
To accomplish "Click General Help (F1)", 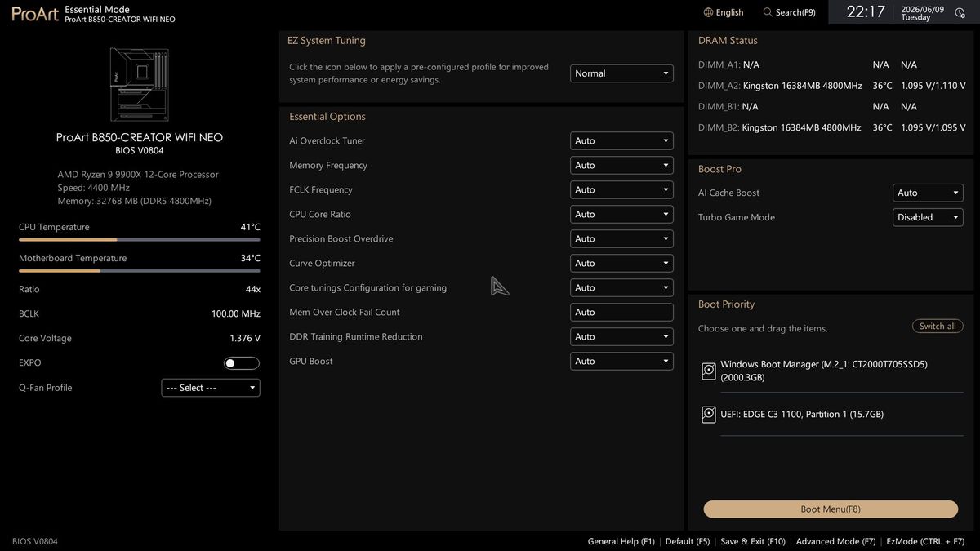I will click(x=621, y=541).
